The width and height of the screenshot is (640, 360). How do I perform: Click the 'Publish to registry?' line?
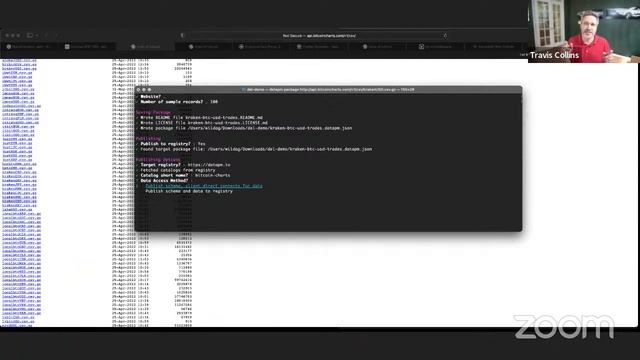[173, 144]
